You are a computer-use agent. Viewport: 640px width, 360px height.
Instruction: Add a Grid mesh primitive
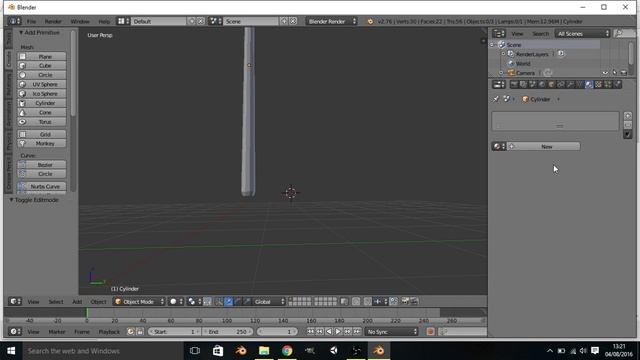[x=42, y=134]
